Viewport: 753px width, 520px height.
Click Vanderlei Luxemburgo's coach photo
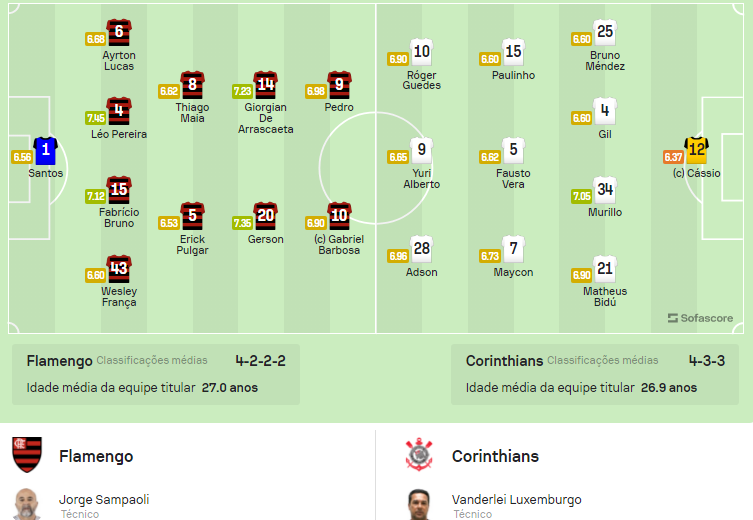click(x=419, y=504)
